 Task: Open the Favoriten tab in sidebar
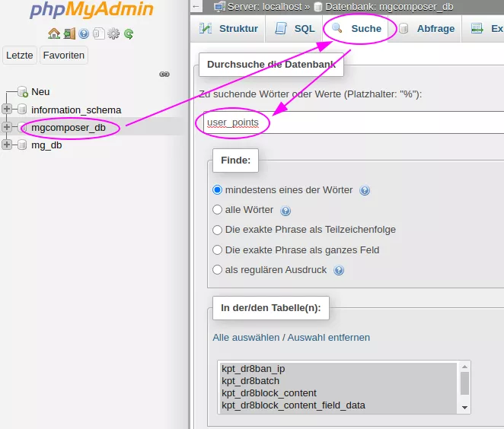[64, 56]
